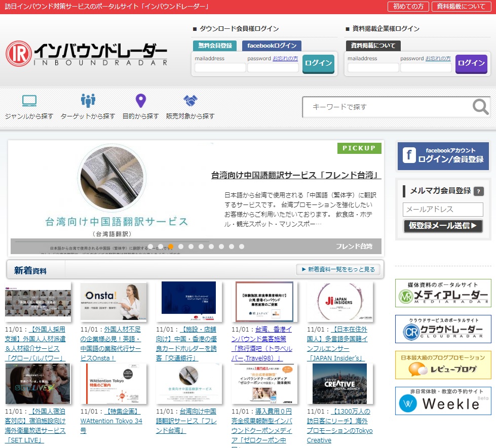
Task: Open 販売対象から探す handshake icon
Action: (x=190, y=101)
